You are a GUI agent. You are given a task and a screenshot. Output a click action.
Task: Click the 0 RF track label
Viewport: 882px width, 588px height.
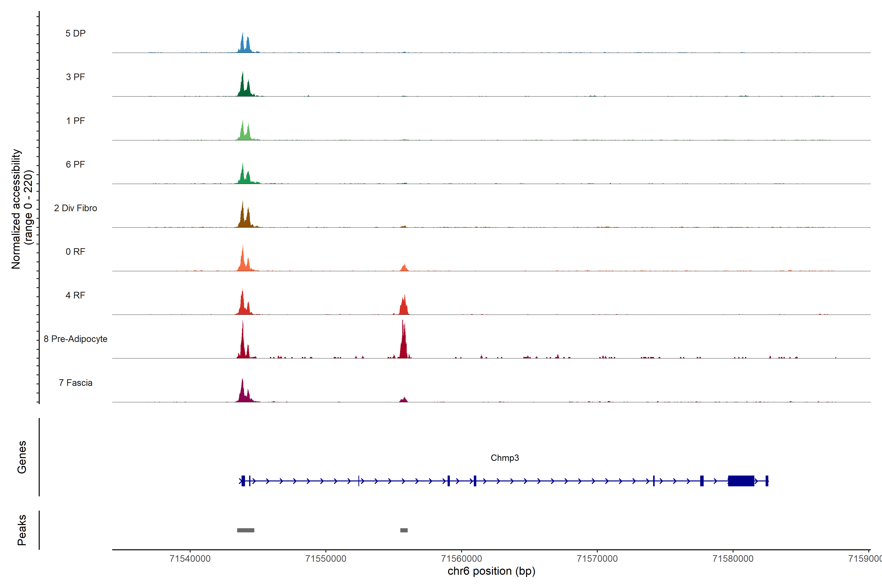[75, 252]
